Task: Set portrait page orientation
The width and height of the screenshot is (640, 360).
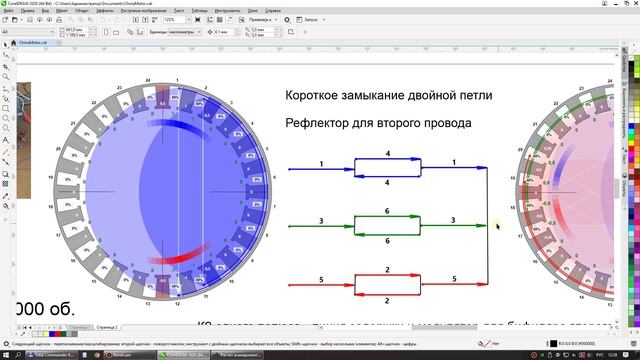Action: point(106,32)
